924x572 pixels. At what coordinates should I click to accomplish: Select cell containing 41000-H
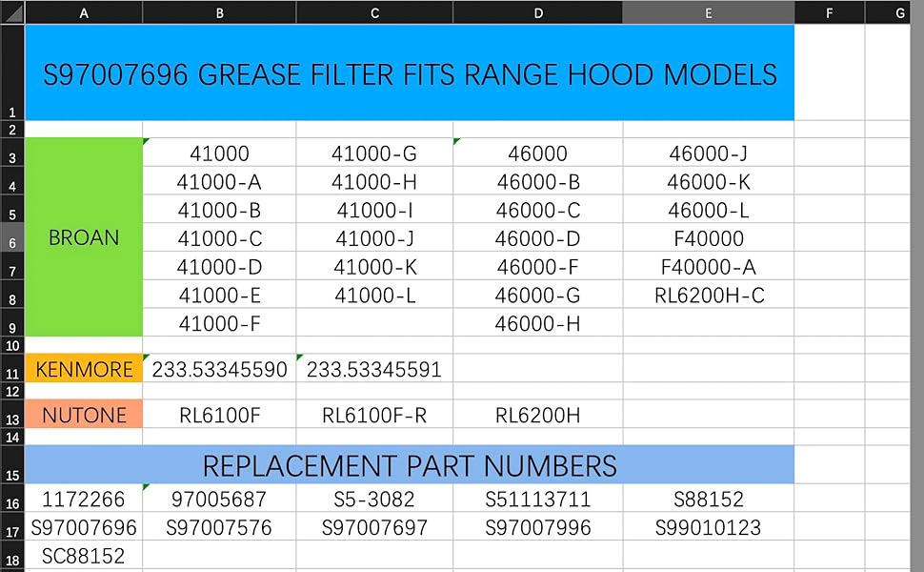tap(374, 181)
